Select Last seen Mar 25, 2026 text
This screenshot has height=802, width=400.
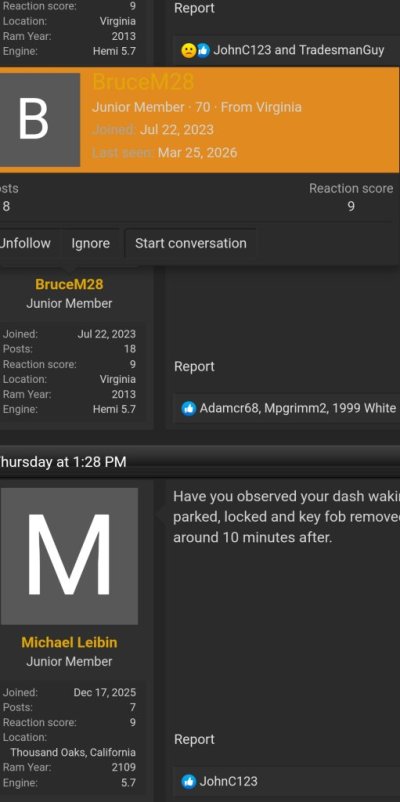pyautogui.click(x=164, y=152)
